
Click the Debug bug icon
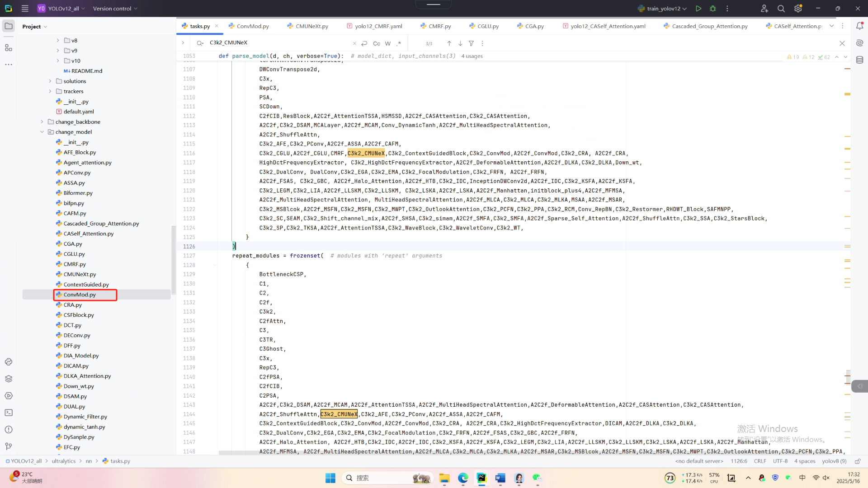(x=713, y=9)
